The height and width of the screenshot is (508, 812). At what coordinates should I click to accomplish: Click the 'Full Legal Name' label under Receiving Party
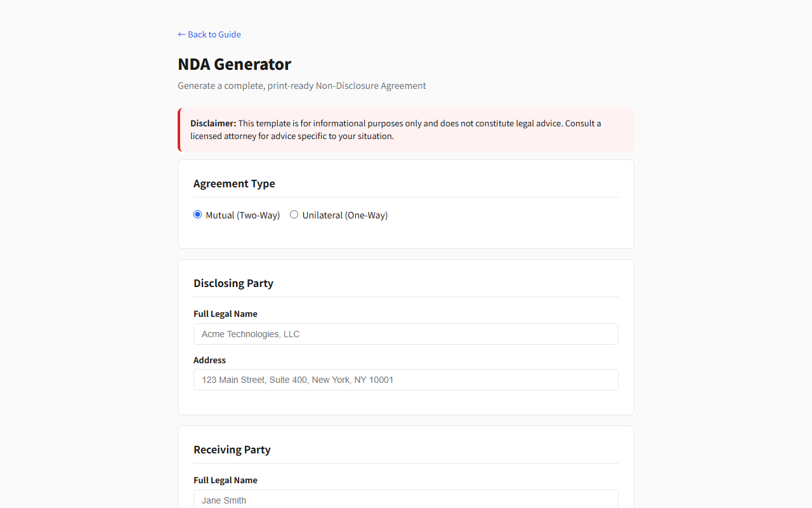pos(225,480)
